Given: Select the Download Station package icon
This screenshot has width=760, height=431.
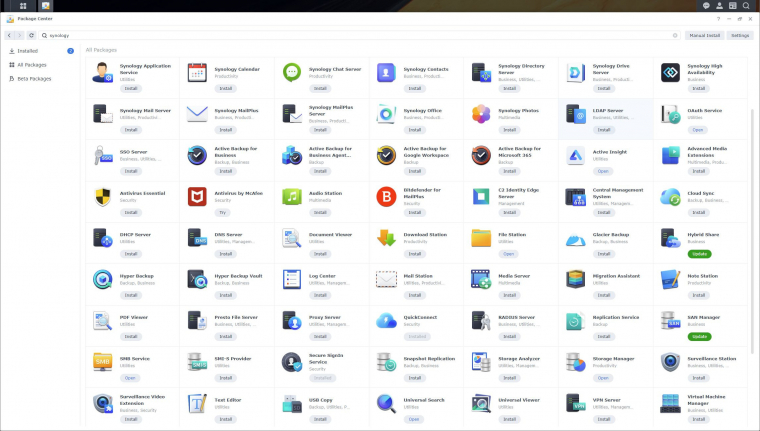Looking at the screenshot, I should pos(387,238).
